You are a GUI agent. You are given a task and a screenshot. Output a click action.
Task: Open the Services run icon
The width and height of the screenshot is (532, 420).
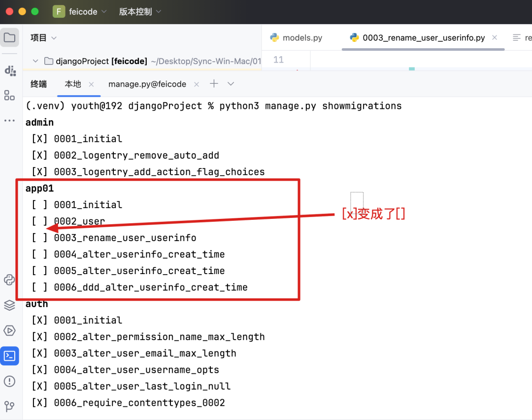click(9, 330)
